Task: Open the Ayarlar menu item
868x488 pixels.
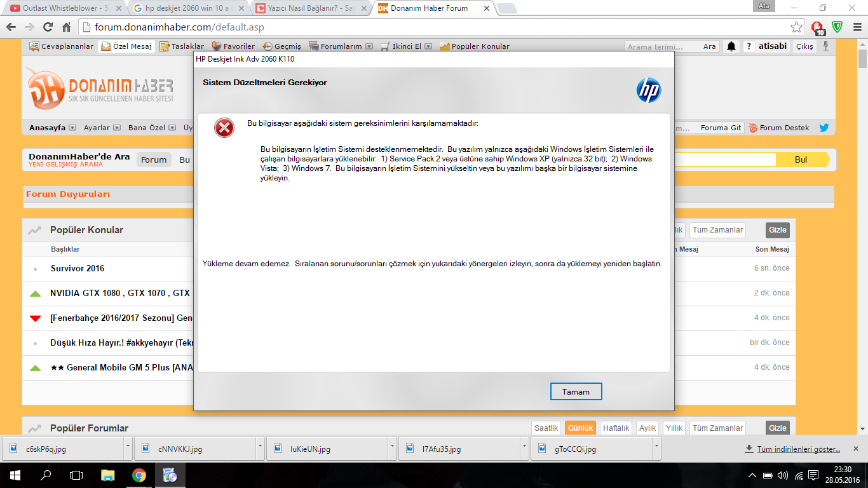Action: pyautogui.click(x=97, y=128)
